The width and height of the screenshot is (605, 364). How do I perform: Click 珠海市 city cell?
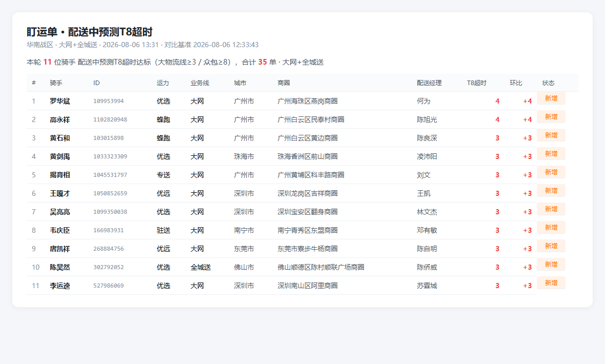244,157
